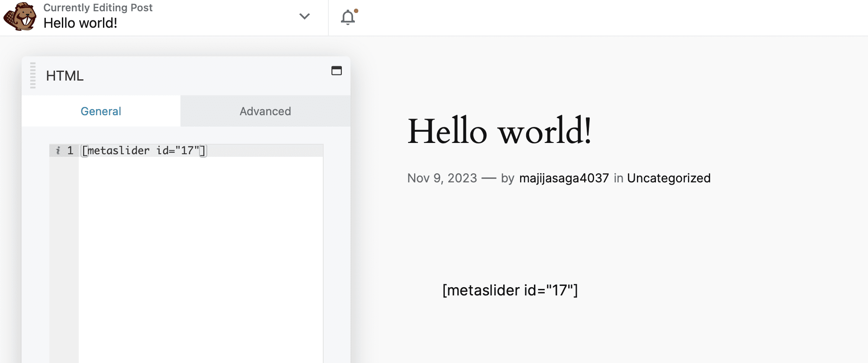Open the Uncategorized category link

pyautogui.click(x=669, y=178)
